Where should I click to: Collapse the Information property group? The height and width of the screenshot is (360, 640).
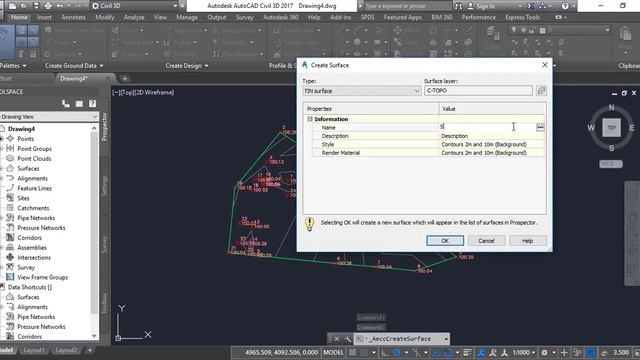(x=310, y=119)
